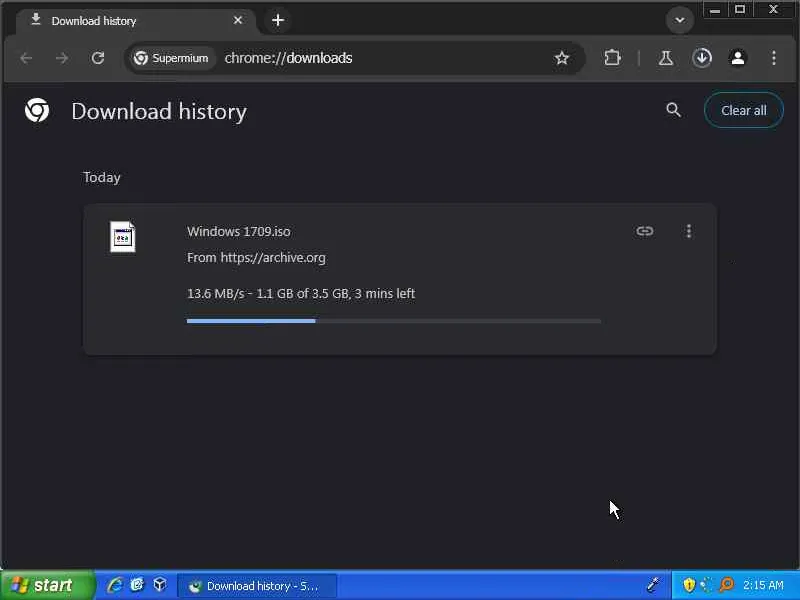
Task: Open the Extensions puzzle icon
Action: tap(612, 58)
